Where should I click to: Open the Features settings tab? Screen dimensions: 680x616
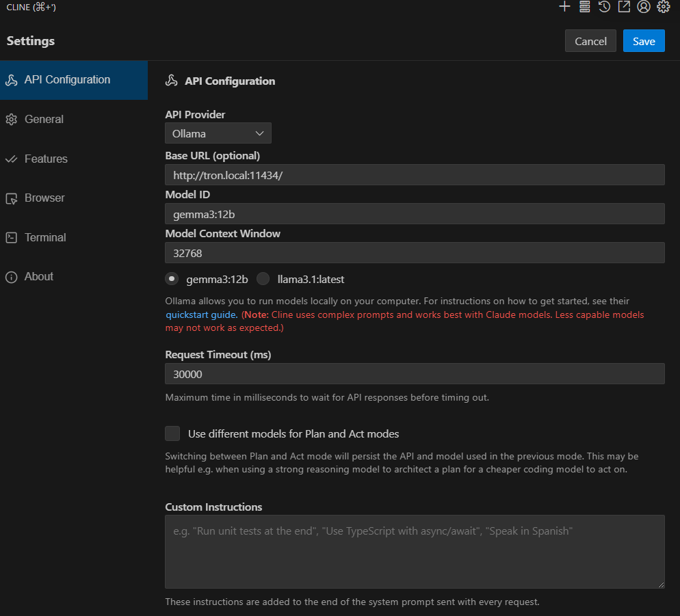(74, 159)
